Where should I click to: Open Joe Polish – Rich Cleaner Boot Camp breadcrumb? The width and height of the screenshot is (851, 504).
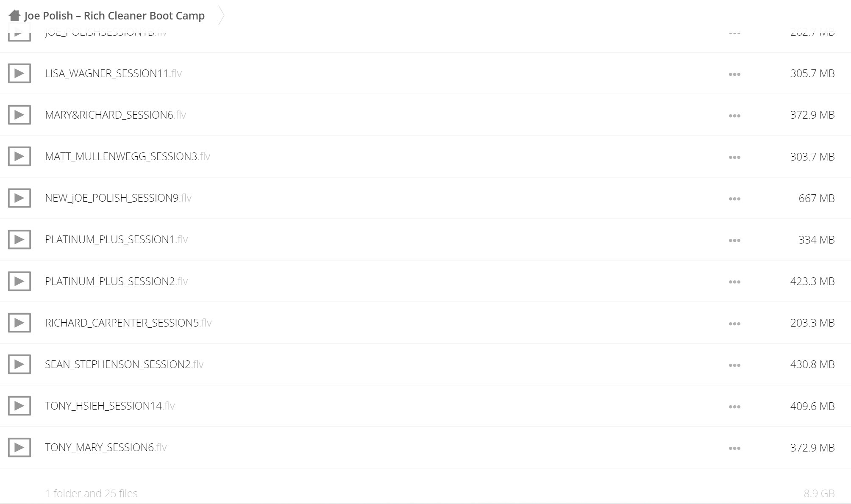click(114, 16)
